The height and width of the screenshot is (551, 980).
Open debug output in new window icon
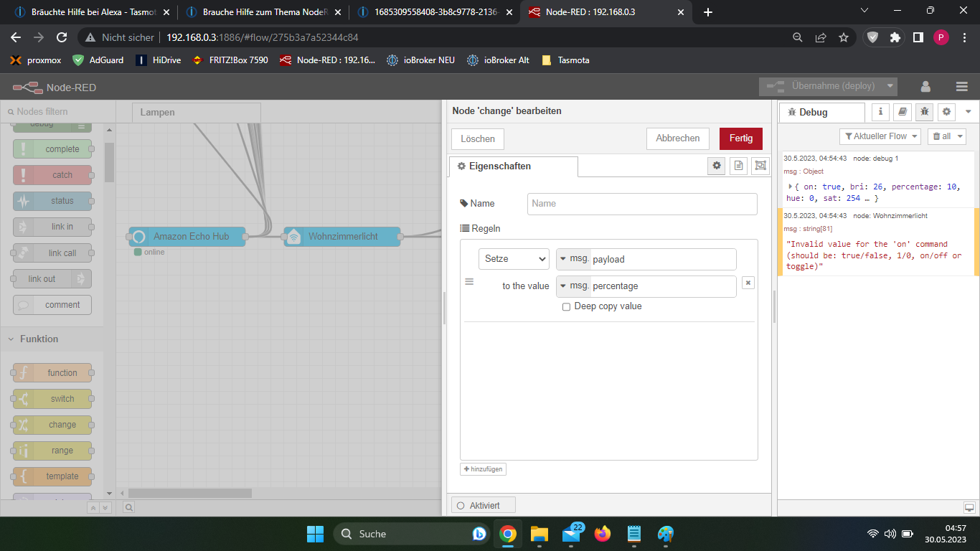(x=969, y=508)
